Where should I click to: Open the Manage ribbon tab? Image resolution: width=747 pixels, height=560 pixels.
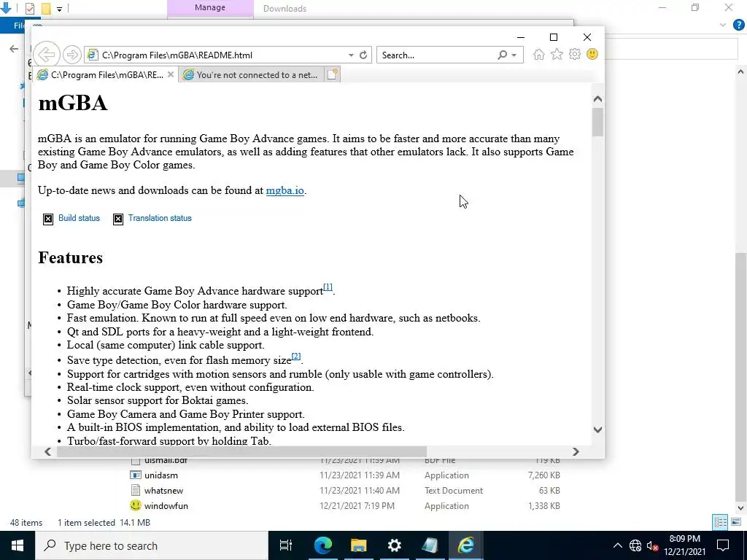(210, 7)
